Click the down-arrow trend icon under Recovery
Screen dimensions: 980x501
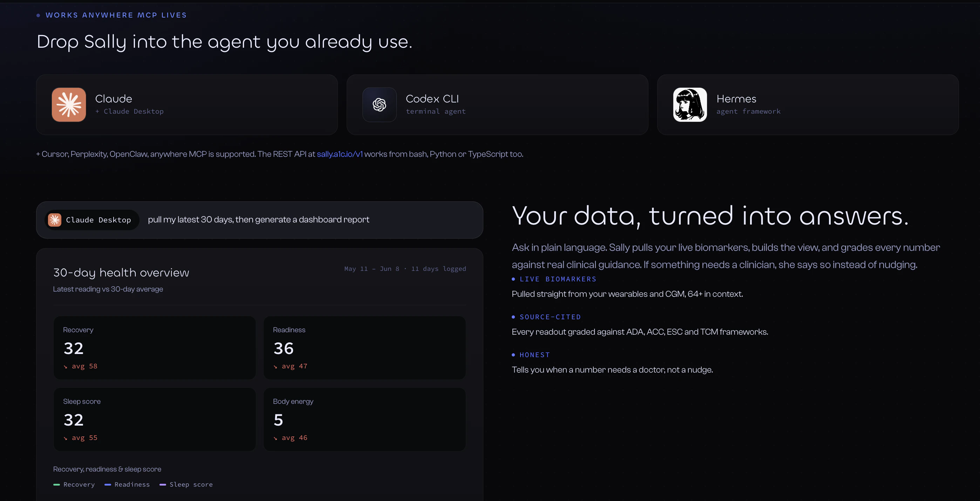(66, 367)
